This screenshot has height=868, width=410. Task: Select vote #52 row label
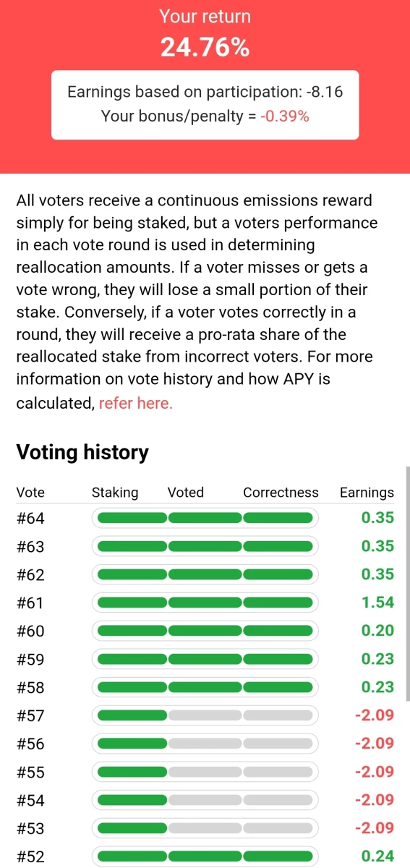(x=30, y=856)
